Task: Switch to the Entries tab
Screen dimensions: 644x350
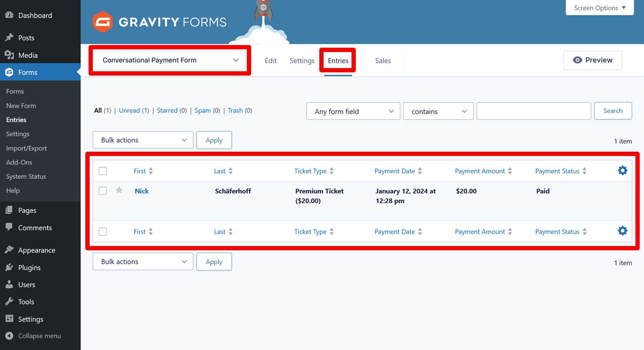Action: [338, 61]
